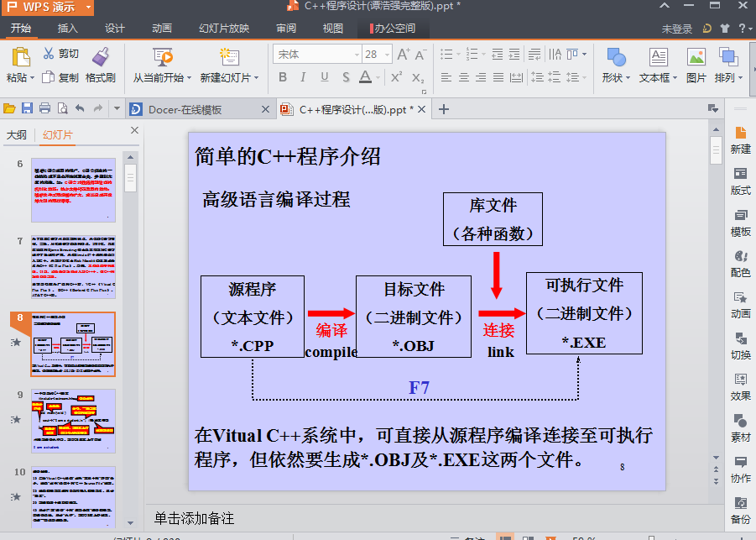Open the font name dropdown (宋体)
This screenshot has height=540, width=756.
coord(354,55)
